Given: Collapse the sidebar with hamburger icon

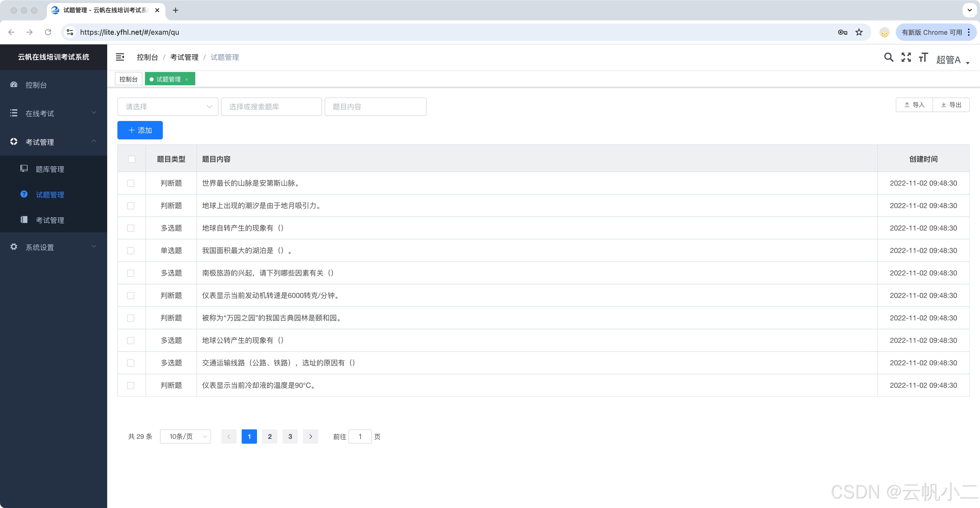Looking at the screenshot, I should coord(120,57).
